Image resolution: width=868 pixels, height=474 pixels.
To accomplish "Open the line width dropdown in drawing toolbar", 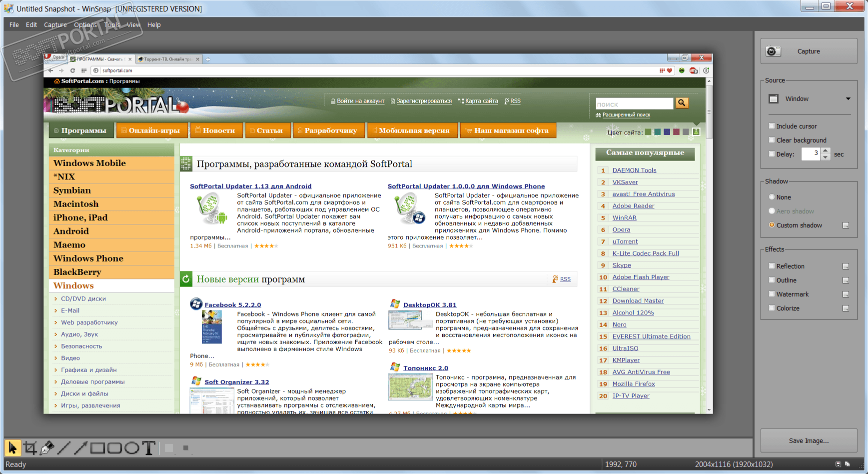I will pyautogui.click(x=186, y=448).
